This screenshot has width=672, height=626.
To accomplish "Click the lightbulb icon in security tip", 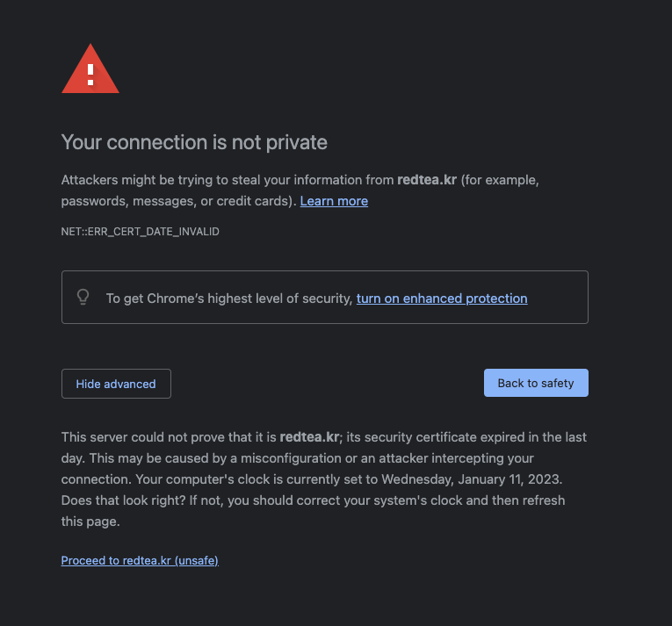I will (x=83, y=297).
